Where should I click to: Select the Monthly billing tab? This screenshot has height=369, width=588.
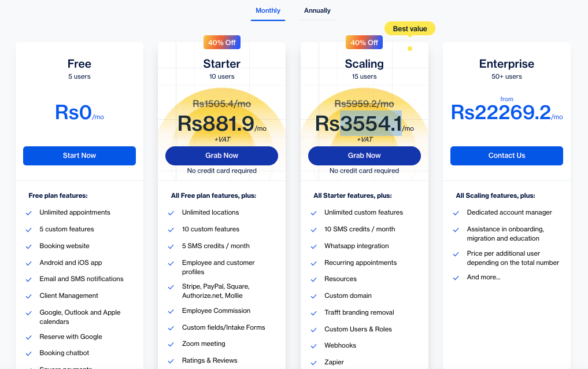coord(268,10)
